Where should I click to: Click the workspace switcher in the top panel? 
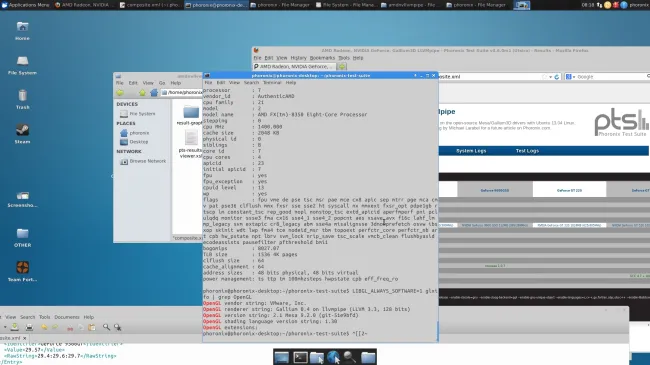click(521, 5)
